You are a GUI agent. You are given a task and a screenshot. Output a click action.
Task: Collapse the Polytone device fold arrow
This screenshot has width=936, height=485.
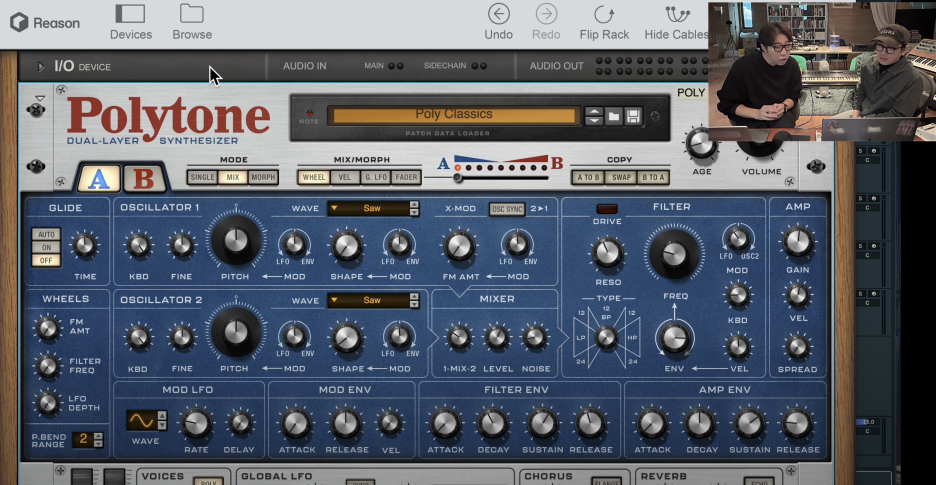click(40, 98)
